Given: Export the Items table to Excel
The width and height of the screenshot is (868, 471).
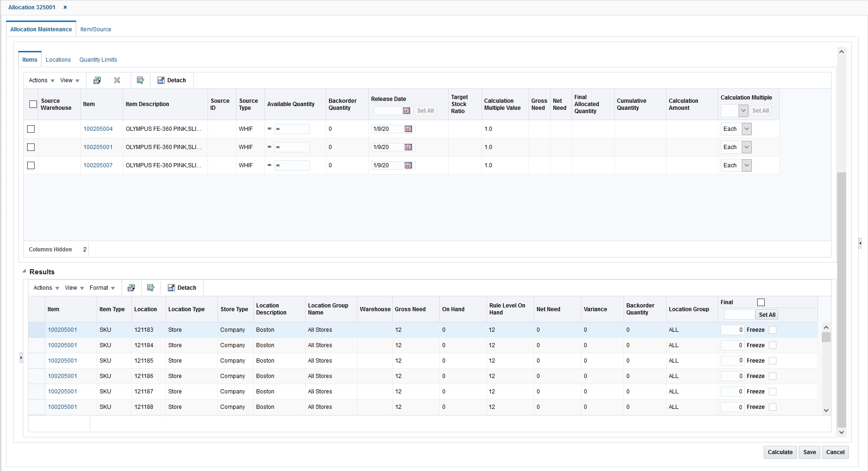Looking at the screenshot, I should (97, 80).
